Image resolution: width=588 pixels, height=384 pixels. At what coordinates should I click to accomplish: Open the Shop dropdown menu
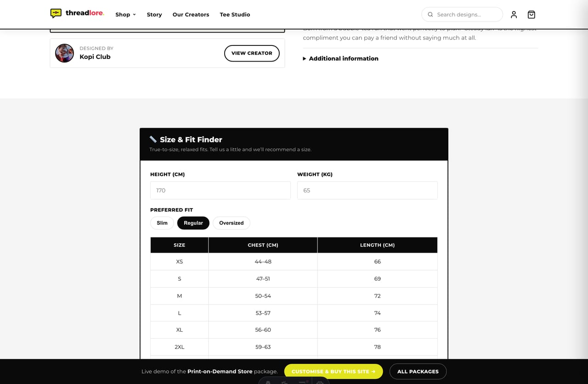tap(125, 15)
